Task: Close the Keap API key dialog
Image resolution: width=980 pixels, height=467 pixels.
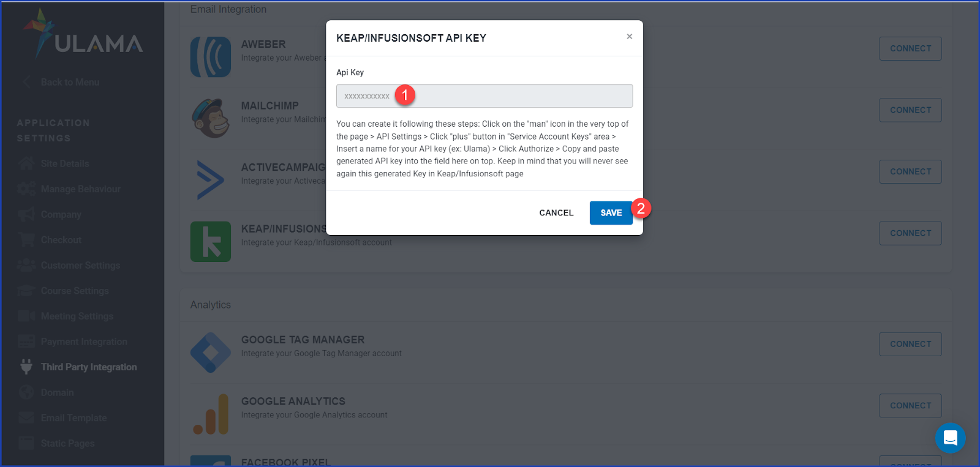Action: (629, 37)
